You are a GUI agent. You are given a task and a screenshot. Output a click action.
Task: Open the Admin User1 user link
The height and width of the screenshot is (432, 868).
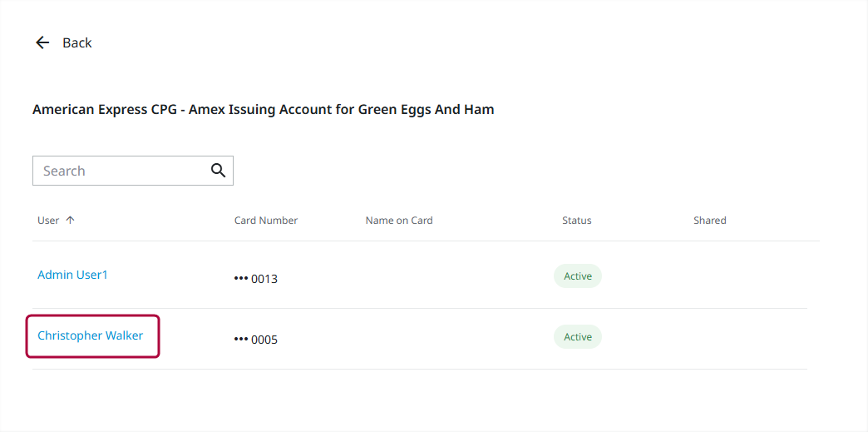[72, 275]
